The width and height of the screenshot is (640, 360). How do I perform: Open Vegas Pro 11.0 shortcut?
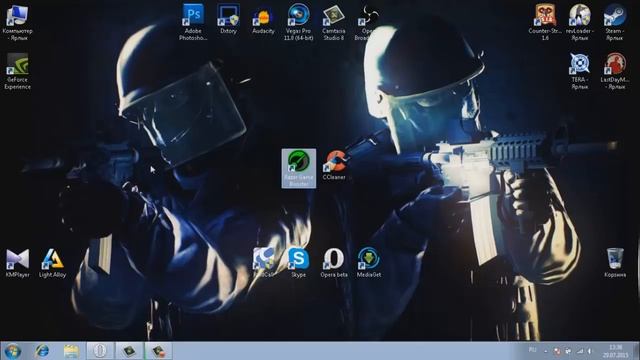pos(298,22)
